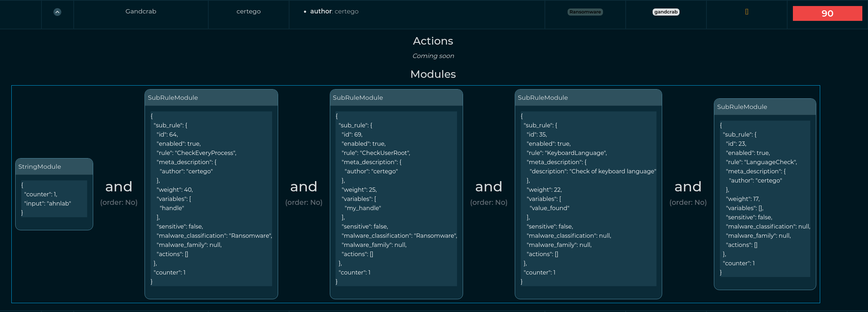Click the orange glyph icon in Gandcrab row
Image resolution: width=868 pixels, height=312 pixels.
(746, 12)
